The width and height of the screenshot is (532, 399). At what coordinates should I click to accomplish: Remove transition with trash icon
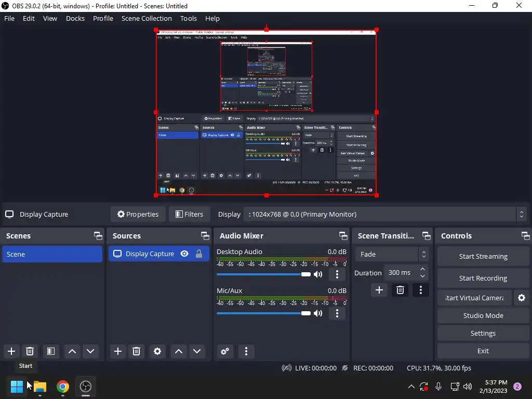coord(400,290)
